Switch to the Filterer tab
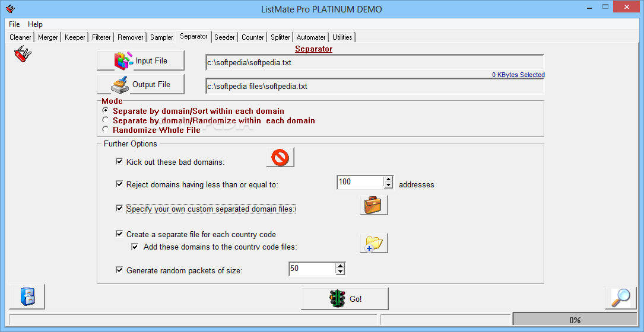The width and height of the screenshot is (644, 332). pyautogui.click(x=101, y=37)
